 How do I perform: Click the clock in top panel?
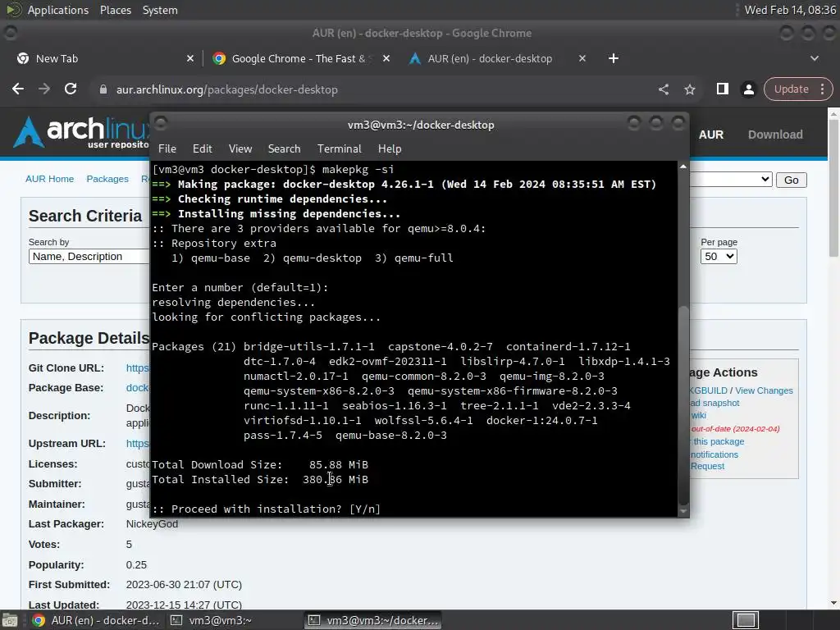tap(790, 10)
